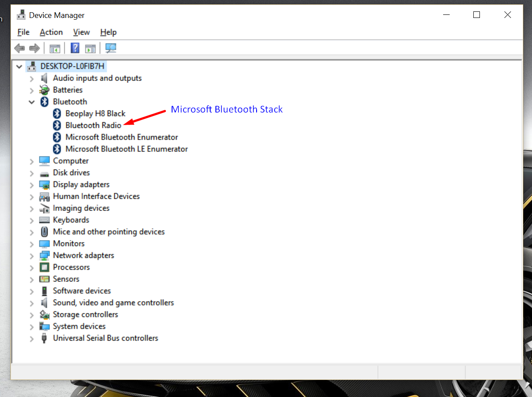The height and width of the screenshot is (397, 532).
Task: Click the Human Interface Devices icon
Action: (44, 197)
